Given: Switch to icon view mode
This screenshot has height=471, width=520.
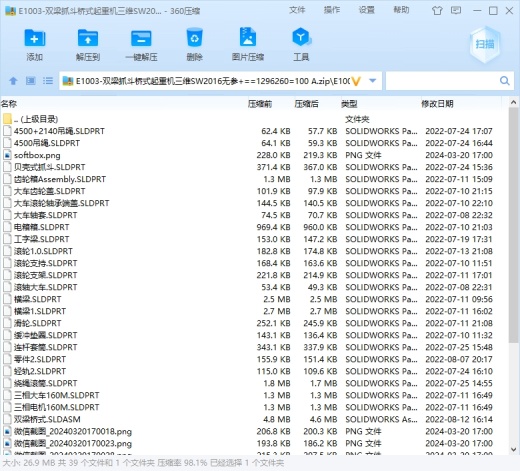Looking at the screenshot, I should point(31,81).
